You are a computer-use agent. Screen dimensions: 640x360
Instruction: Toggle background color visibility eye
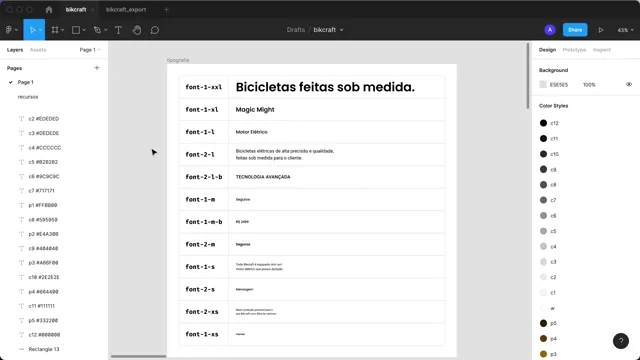coord(629,84)
